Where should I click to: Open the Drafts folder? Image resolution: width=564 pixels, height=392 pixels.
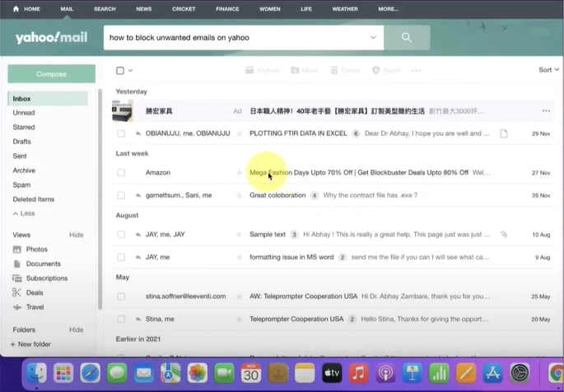tap(21, 142)
